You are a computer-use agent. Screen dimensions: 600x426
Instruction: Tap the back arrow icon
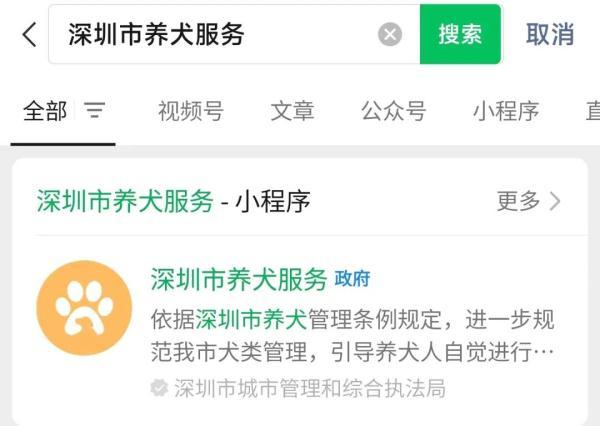(x=30, y=34)
